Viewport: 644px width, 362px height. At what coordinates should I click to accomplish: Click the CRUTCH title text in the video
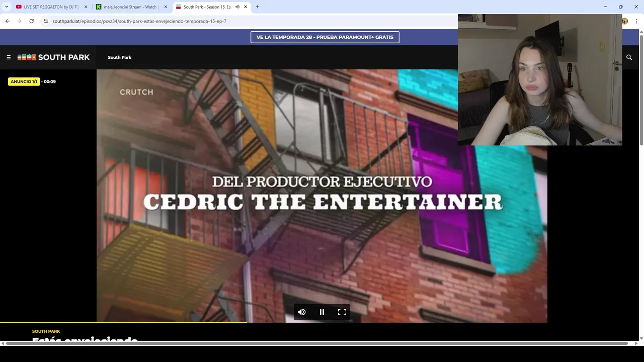136,92
